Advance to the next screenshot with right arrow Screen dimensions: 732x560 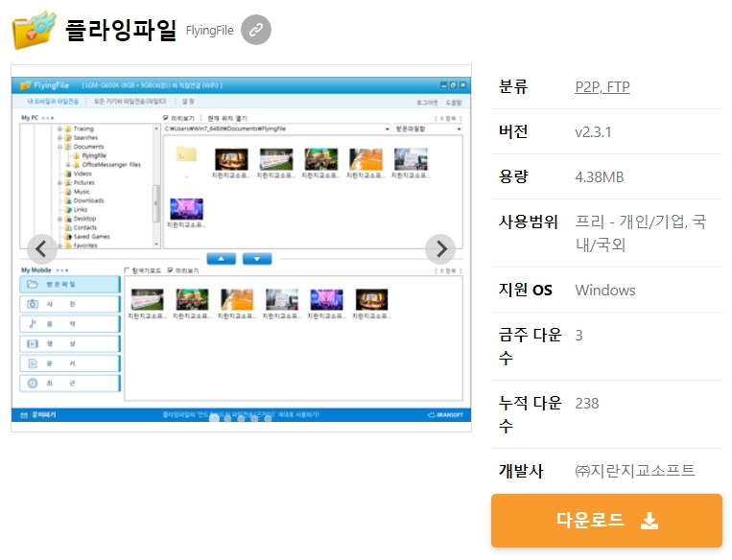[x=440, y=248]
